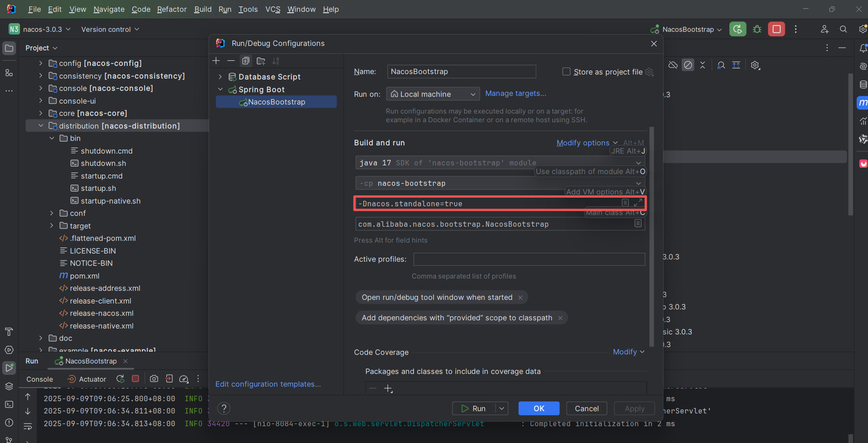Open the Project tool window icon
Image resolution: width=868 pixels, height=443 pixels.
[x=9, y=48]
